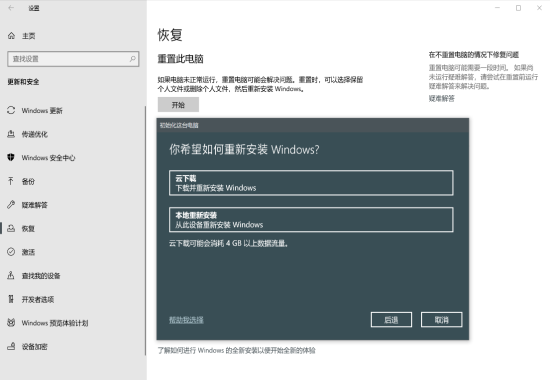Open Windows 安全中心 shield icon
The width and height of the screenshot is (550, 380).
[11, 157]
